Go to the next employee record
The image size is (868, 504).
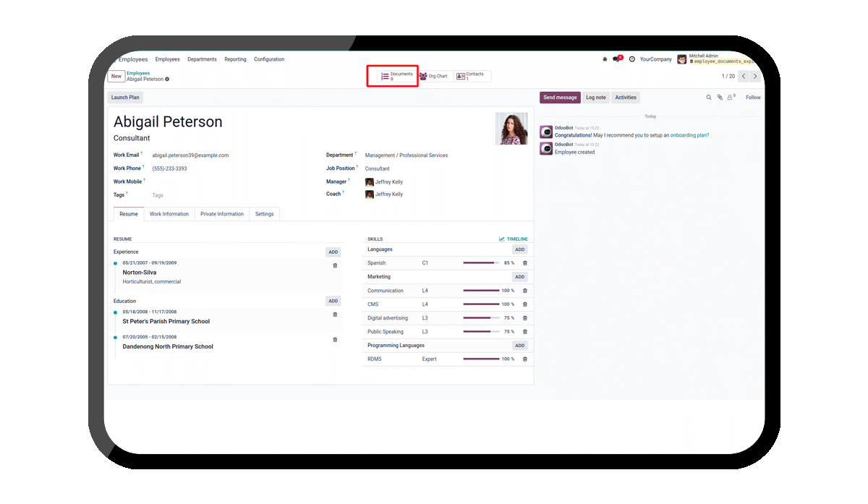(755, 76)
